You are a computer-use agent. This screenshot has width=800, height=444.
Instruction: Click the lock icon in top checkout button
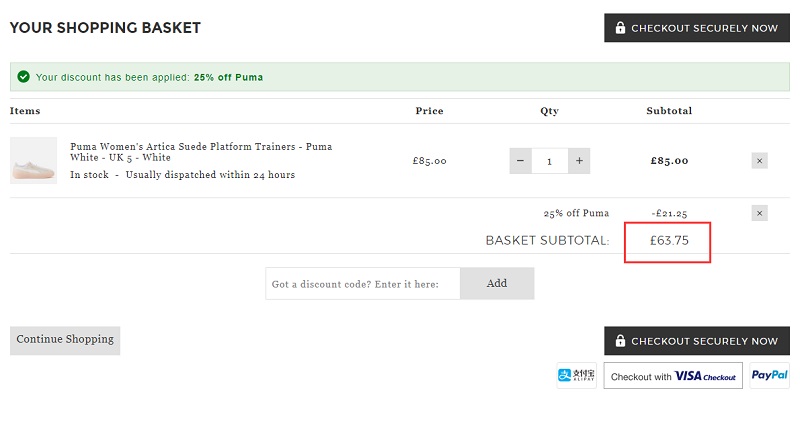pyautogui.click(x=620, y=28)
